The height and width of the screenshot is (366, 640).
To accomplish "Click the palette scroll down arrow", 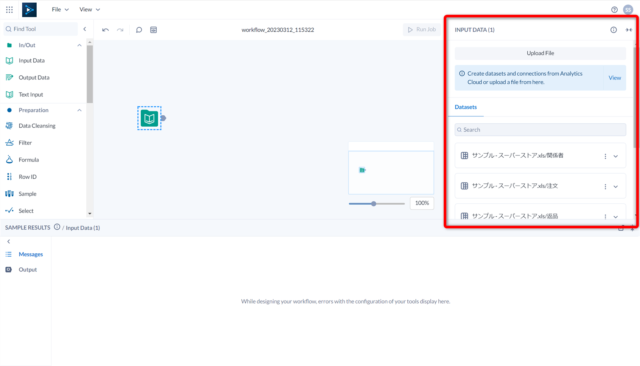I will [90, 213].
